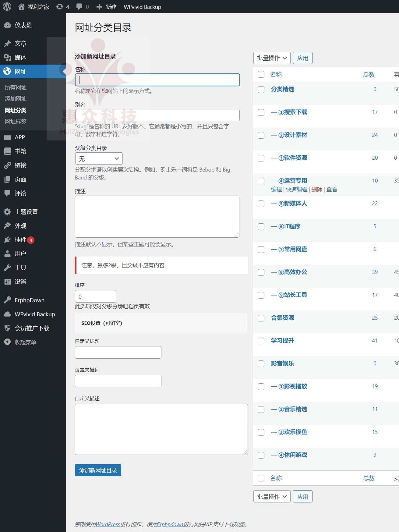Focus the 自定义标题 input field
Viewport: 399px width, 532px height.
pos(118,352)
